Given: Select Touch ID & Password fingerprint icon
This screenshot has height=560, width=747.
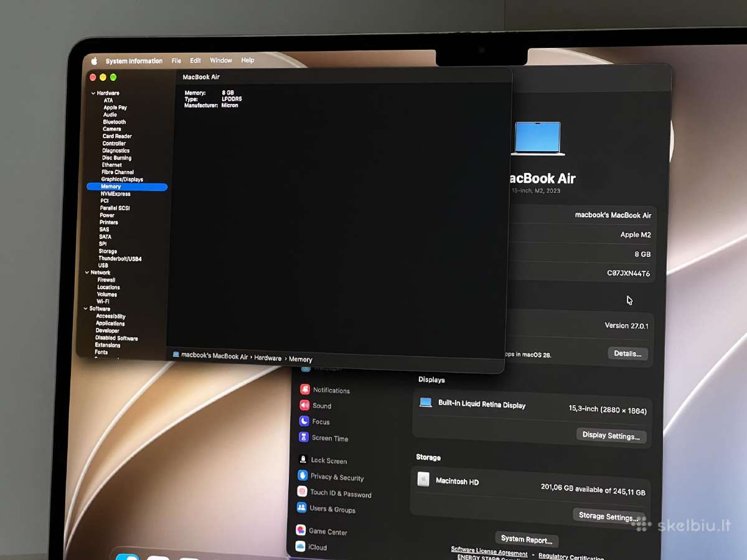Looking at the screenshot, I should [302, 492].
